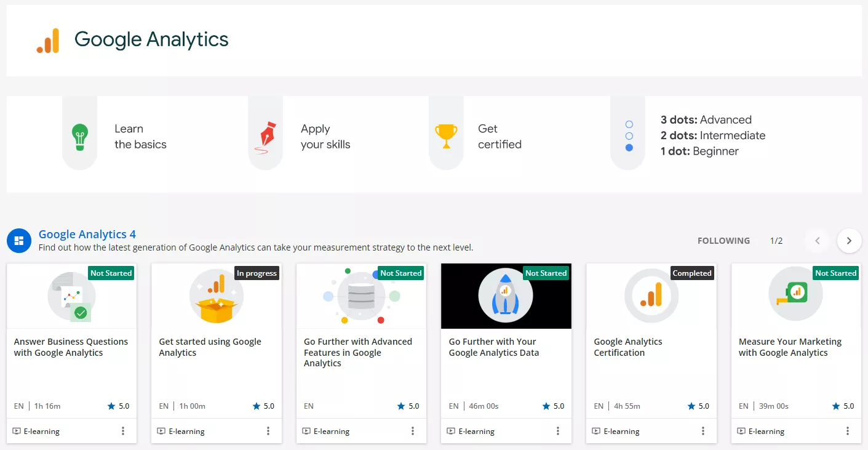
Task: Click the In progress badge
Action: (257, 273)
